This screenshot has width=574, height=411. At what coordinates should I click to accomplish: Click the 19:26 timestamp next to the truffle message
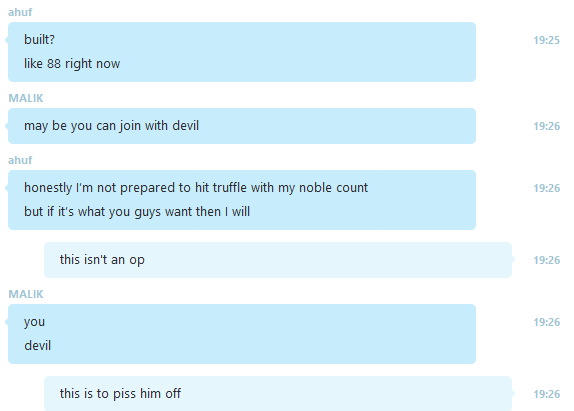pos(546,188)
